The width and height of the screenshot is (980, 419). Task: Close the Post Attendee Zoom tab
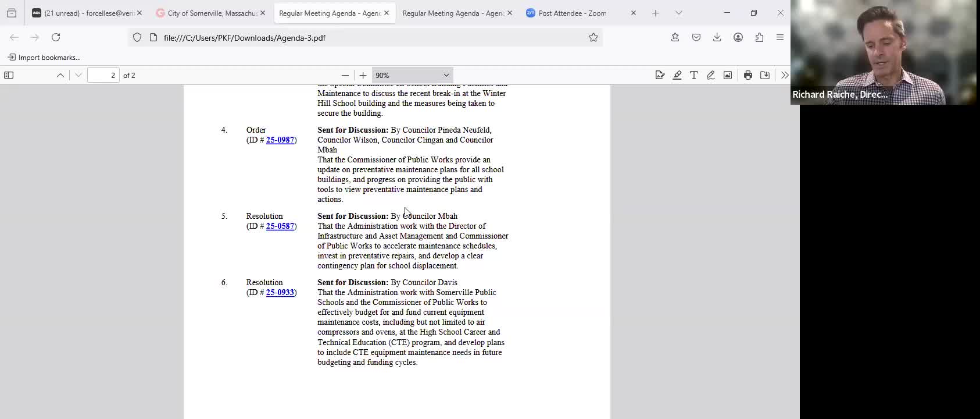point(634,13)
